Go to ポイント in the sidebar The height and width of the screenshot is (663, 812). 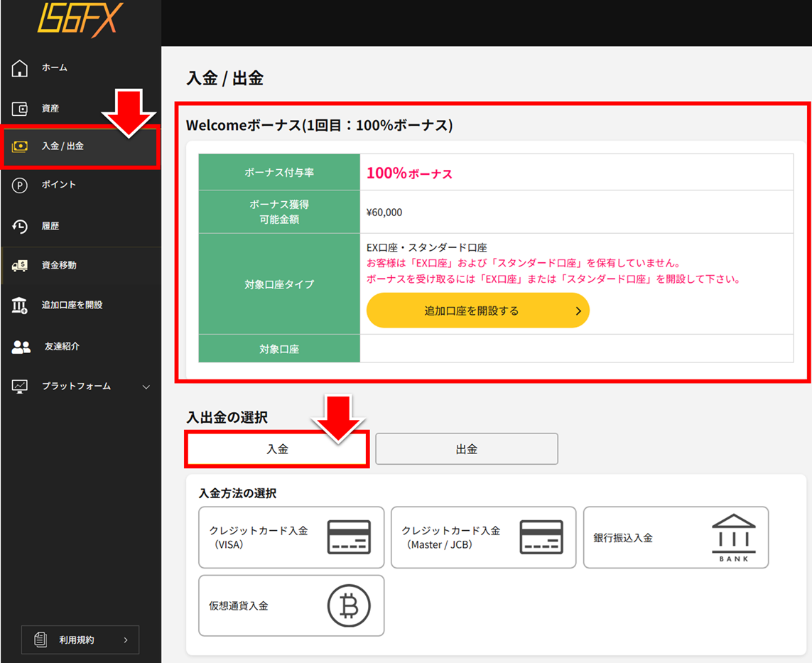[x=81, y=185]
